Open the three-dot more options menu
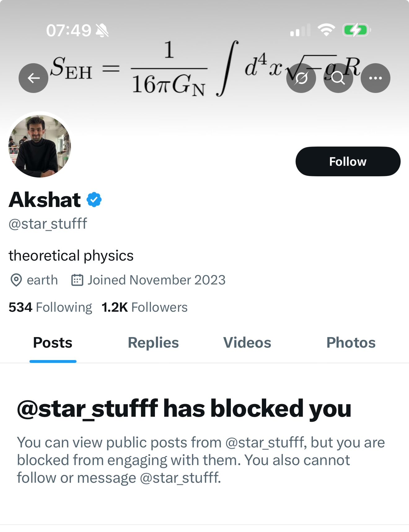This screenshot has height=532, width=409. point(375,78)
